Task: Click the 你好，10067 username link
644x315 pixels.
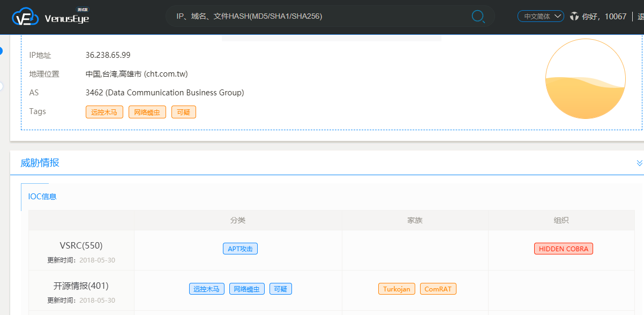Action: 604,17
